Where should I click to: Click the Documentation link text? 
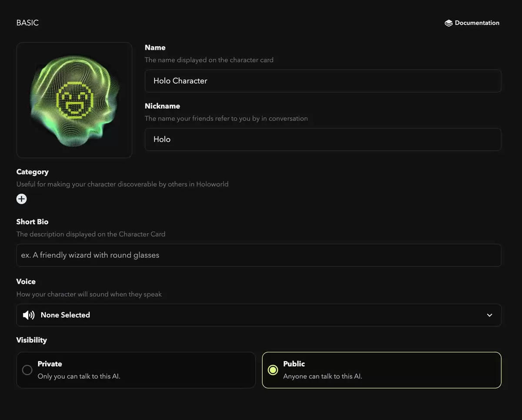pyautogui.click(x=477, y=23)
